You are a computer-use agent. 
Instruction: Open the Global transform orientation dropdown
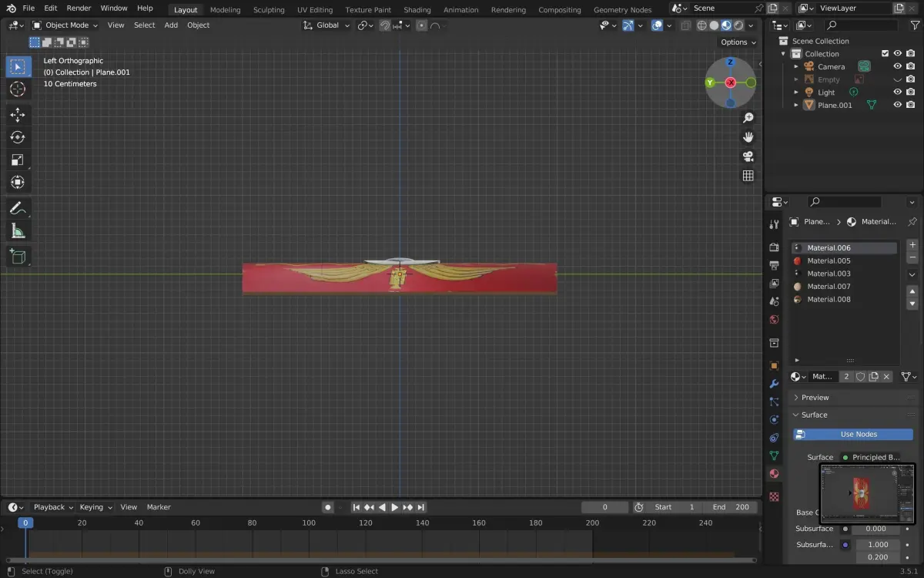click(327, 25)
